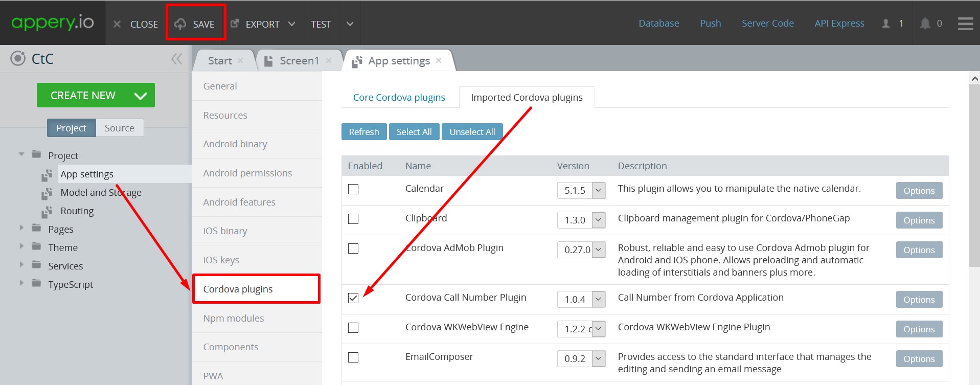Screen dimensions: 980x385
Task: Uncheck Cordova Call Number Plugin checkbox
Action: click(x=353, y=298)
